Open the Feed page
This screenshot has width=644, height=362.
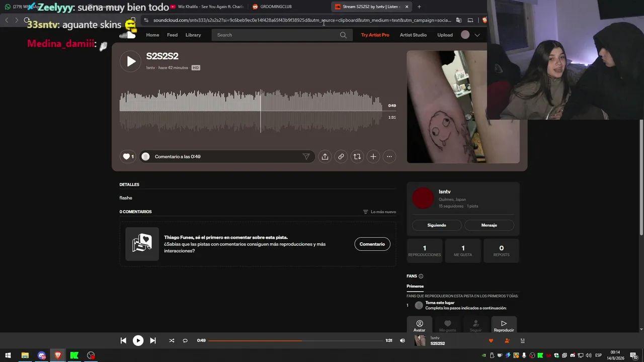tap(172, 35)
